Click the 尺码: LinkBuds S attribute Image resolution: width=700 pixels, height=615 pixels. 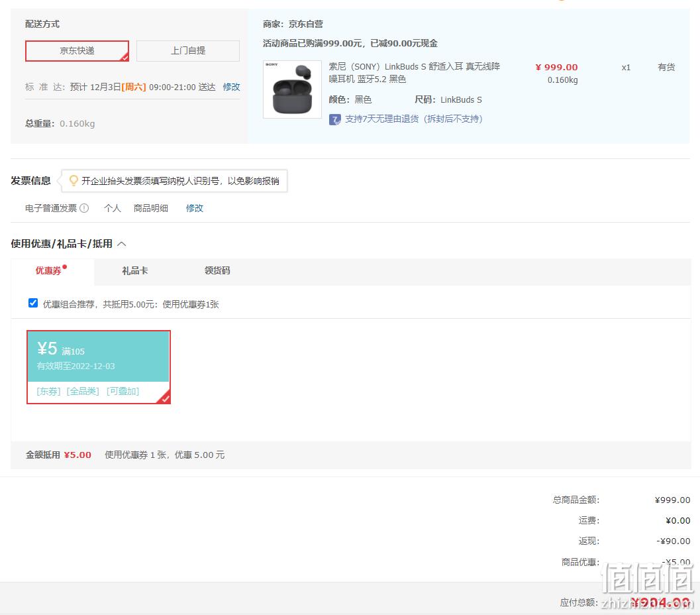click(448, 99)
